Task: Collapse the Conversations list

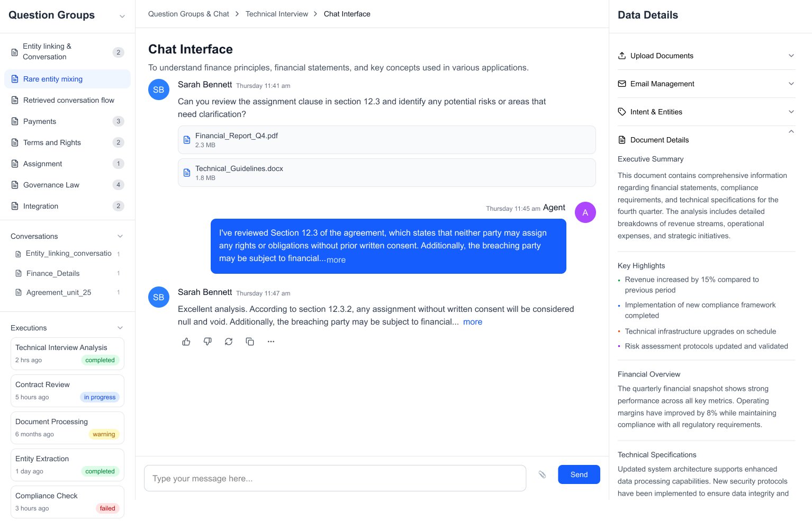Action: pos(120,236)
